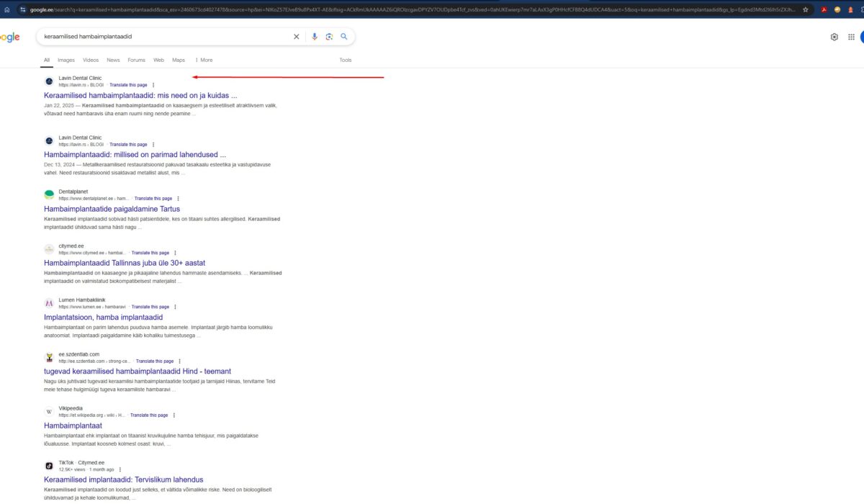Click the voice search microphone icon

pyautogui.click(x=315, y=37)
